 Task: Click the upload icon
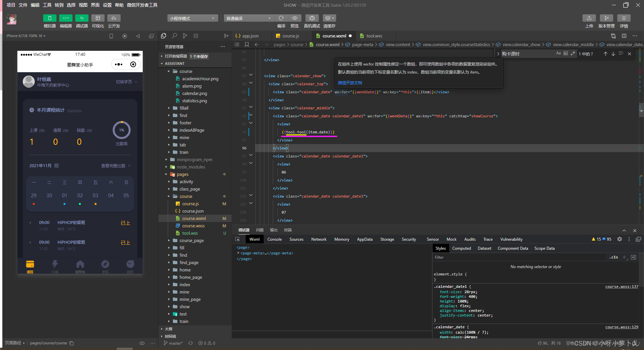point(589,18)
